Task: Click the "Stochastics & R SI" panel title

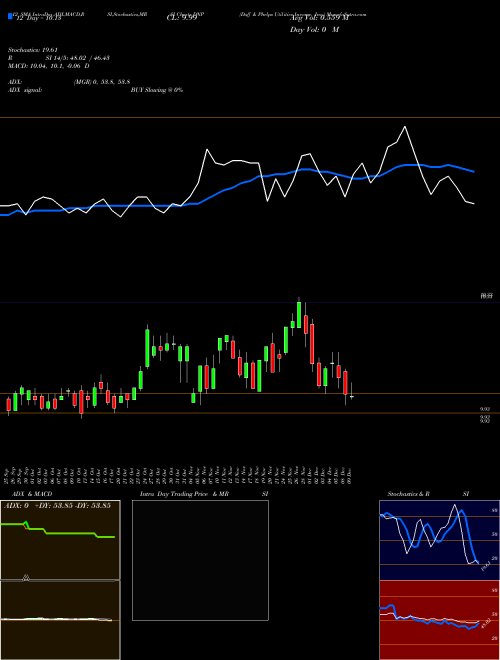Action: click(x=428, y=494)
